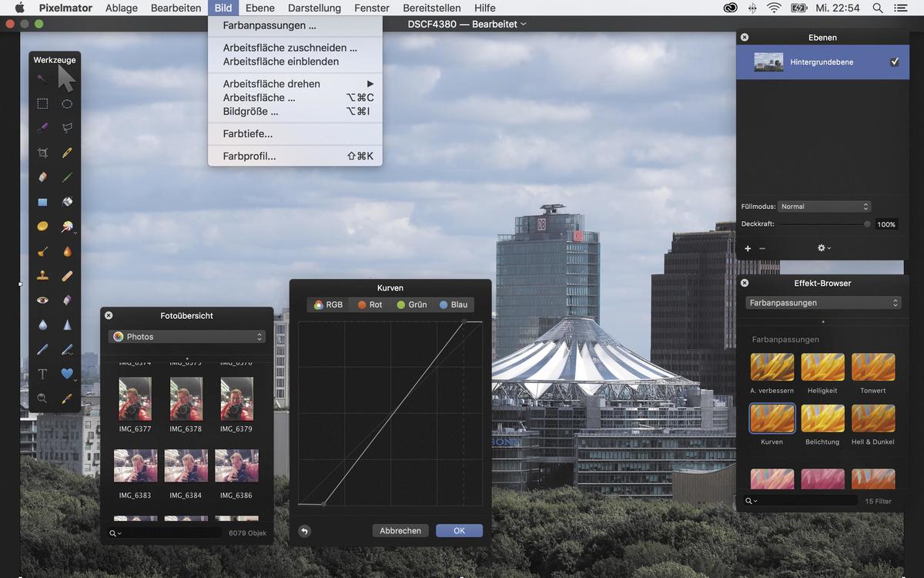The width and height of the screenshot is (924, 578).
Task: Select the Crop tool
Action: point(42,153)
